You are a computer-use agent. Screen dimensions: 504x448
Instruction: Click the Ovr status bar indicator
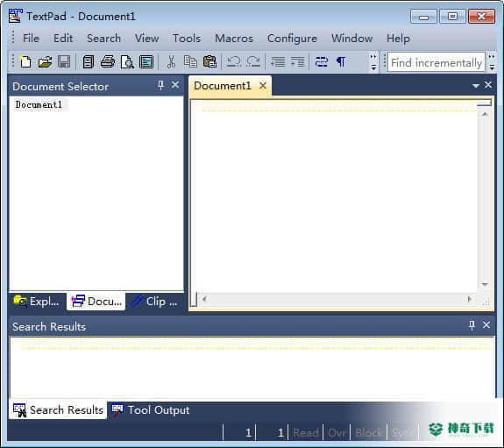tap(337, 432)
